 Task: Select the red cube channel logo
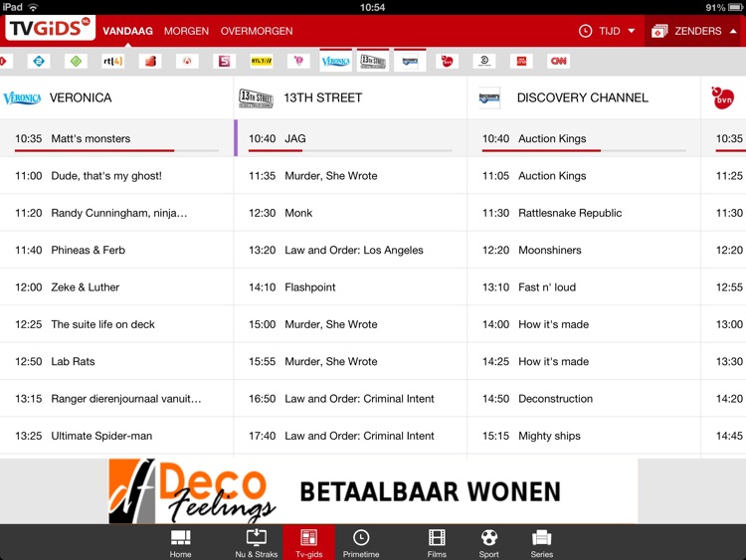point(150,61)
